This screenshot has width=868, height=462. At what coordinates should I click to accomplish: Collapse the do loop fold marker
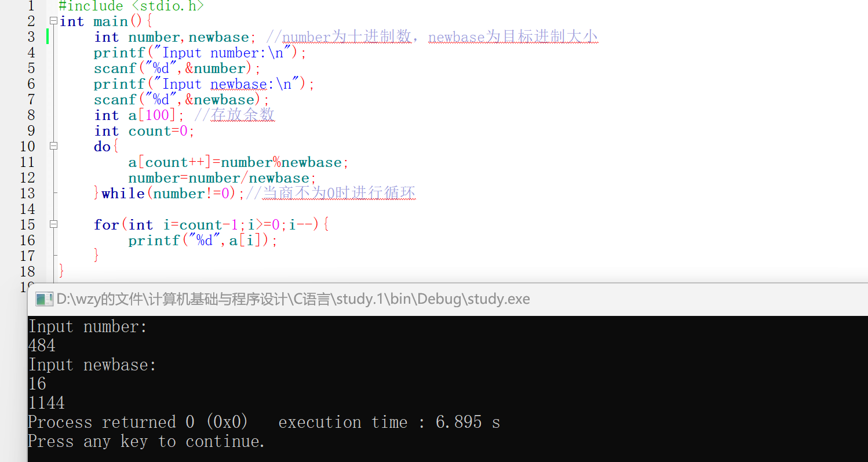53,147
